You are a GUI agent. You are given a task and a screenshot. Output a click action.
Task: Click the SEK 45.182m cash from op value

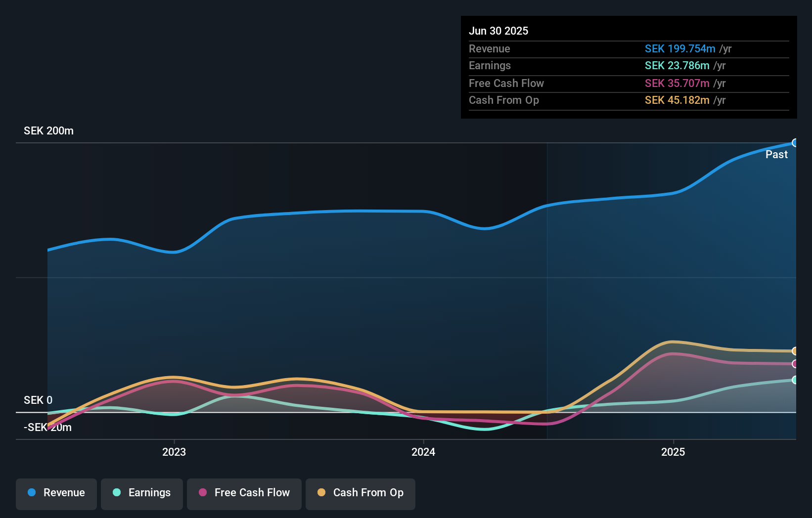[677, 100]
